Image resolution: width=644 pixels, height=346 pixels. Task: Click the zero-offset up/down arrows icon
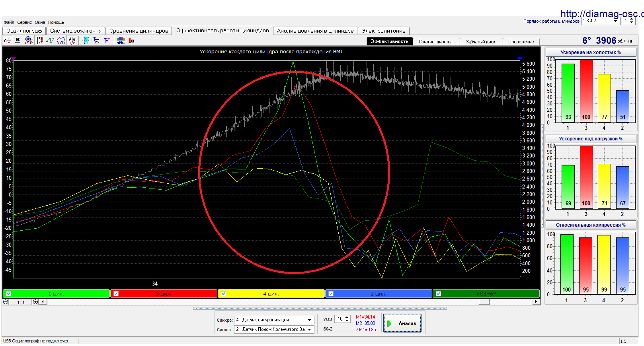[x=7, y=41]
